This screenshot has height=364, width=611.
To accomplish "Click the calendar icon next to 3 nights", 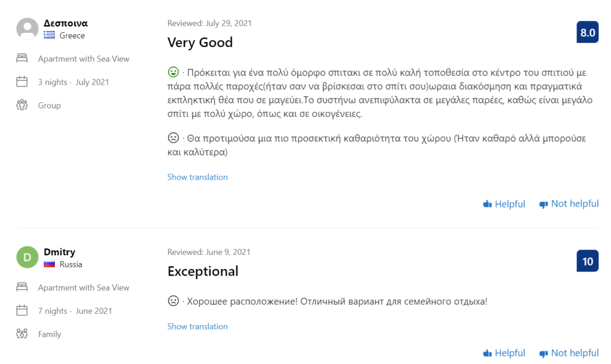I will 22,82.
